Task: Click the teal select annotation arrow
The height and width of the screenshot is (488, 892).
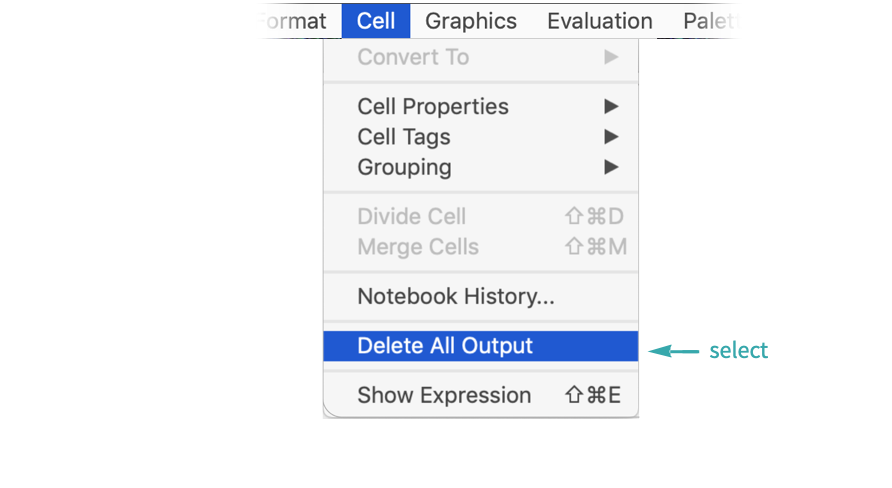Action: (x=674, y=351)
